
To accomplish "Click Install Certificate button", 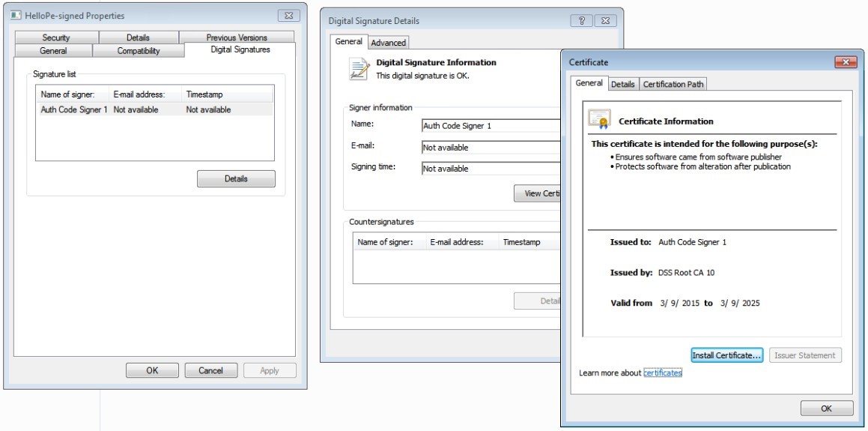I will [x=726, y=355].
